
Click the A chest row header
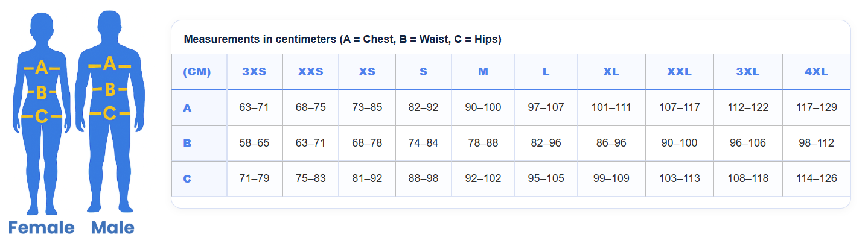click(x=188, y=108)
